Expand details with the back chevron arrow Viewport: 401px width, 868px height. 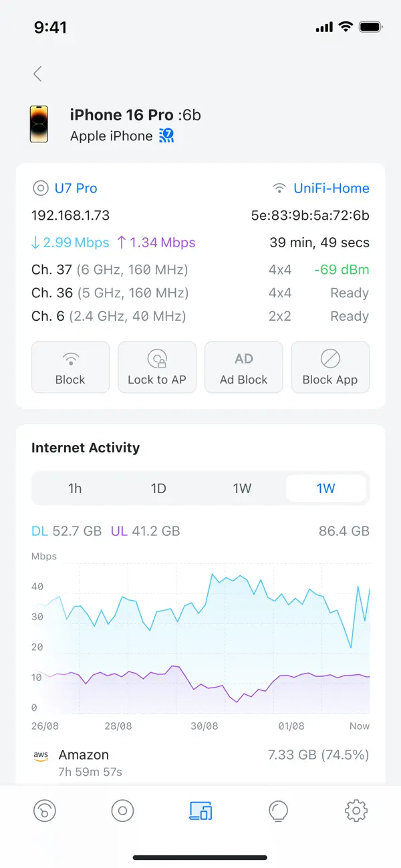(37, 74)
